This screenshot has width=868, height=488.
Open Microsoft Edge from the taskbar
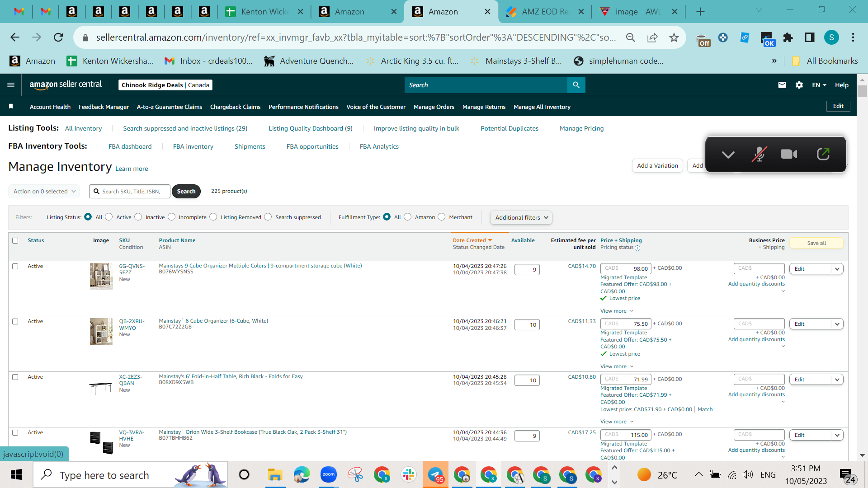click(x=302, y=474)
